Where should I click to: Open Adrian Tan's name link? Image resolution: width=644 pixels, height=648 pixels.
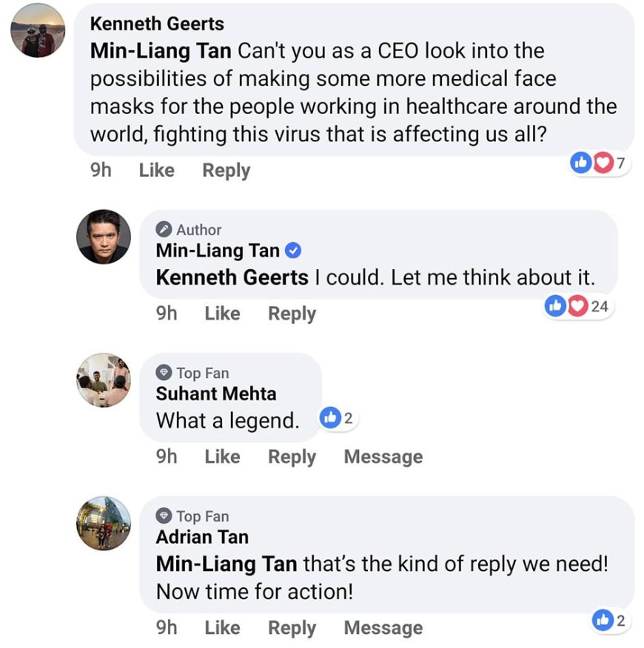coord(202,537)
